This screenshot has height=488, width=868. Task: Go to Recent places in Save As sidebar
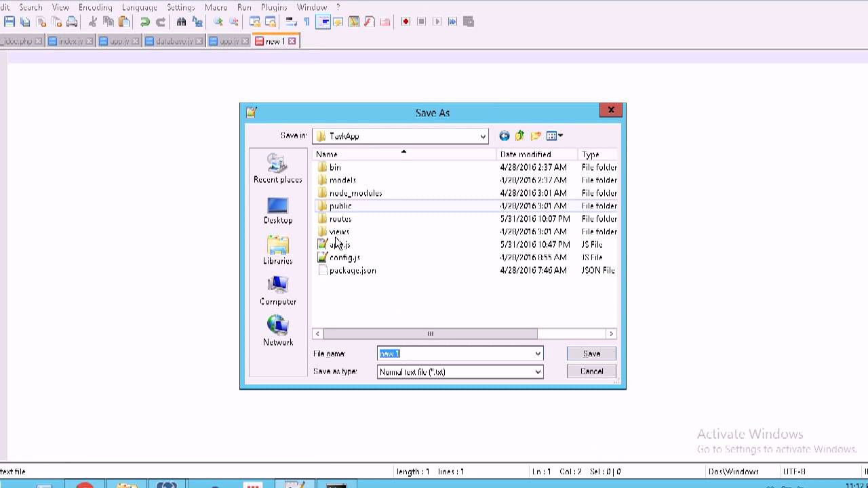click(x=277, y=169)
